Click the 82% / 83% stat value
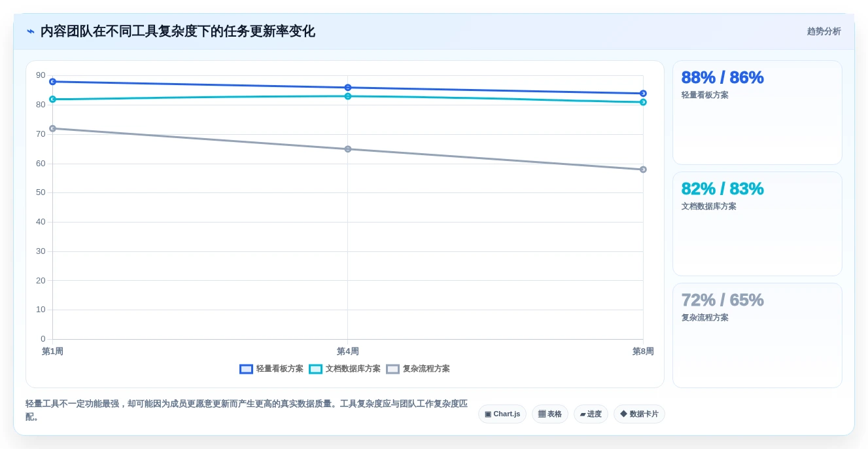Viewport: 868px width, 449px height. pyautogui.click(x=722, y=189)
